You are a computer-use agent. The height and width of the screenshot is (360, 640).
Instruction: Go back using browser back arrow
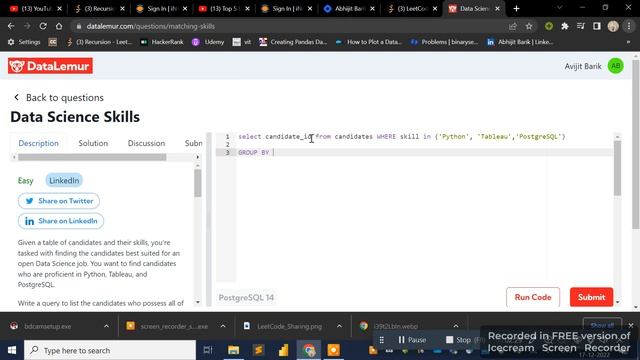tap(11, 26)
